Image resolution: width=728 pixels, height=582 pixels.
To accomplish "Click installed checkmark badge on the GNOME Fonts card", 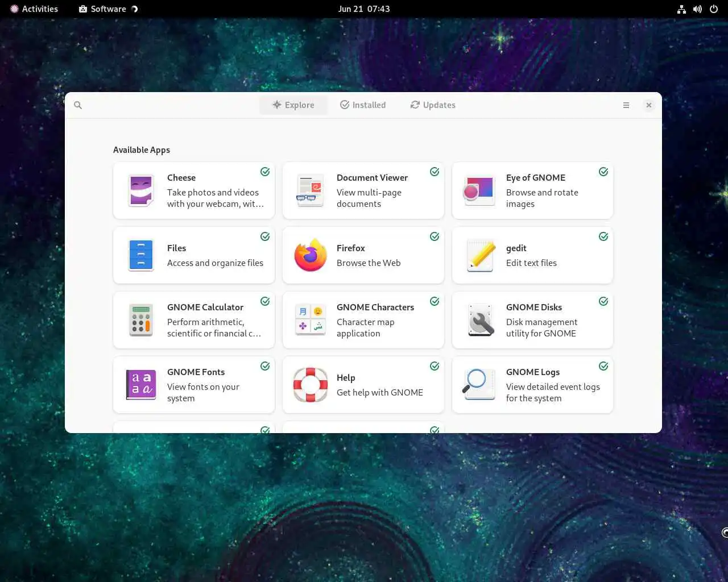I will 265,366.
